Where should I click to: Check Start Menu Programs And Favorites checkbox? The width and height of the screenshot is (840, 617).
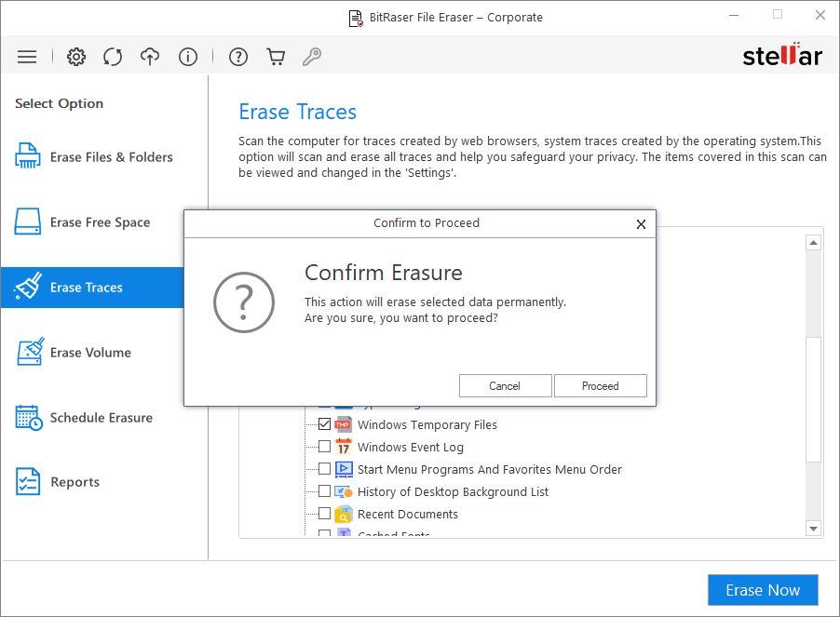point(324,469)
